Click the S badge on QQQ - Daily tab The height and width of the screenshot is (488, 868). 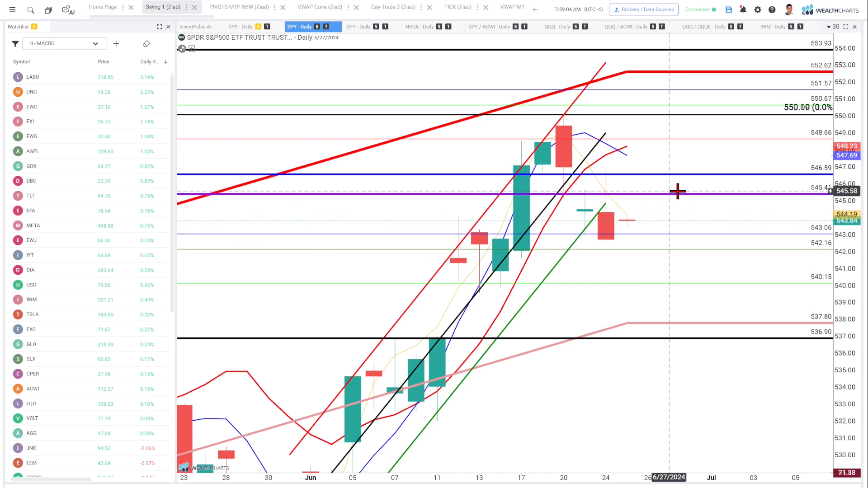pos(576,27)
